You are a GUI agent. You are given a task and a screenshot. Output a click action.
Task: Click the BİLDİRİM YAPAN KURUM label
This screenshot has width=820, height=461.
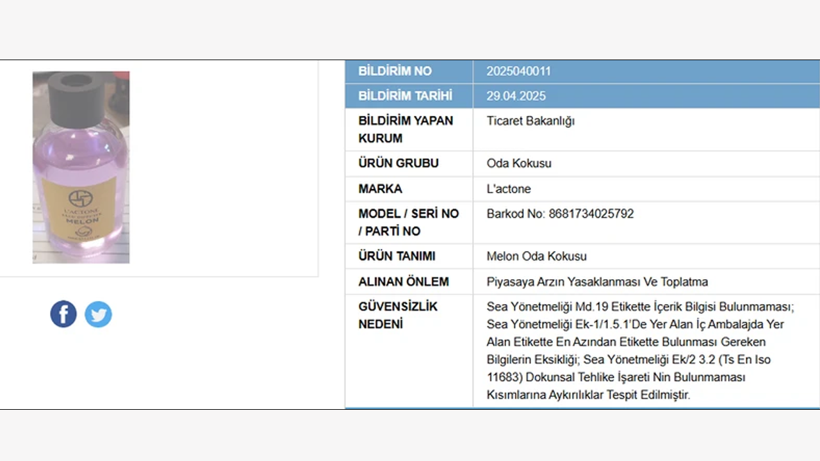[405, 129]
